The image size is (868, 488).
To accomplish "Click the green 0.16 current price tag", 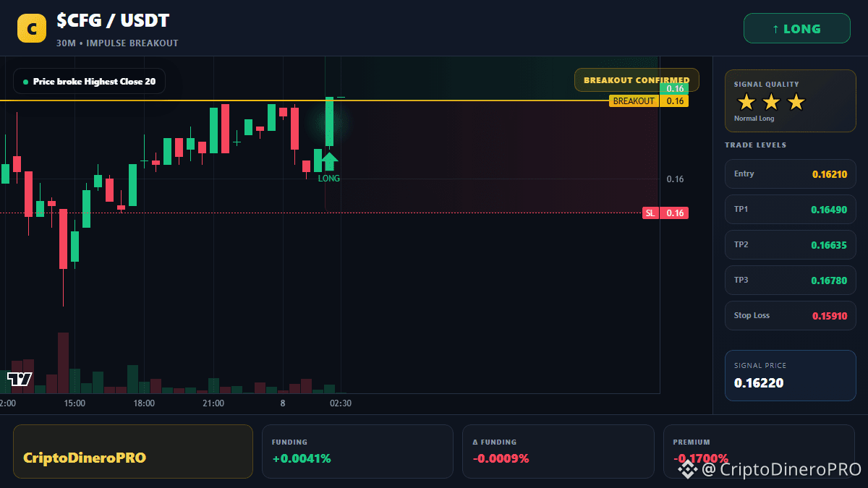I will point(674,89).
